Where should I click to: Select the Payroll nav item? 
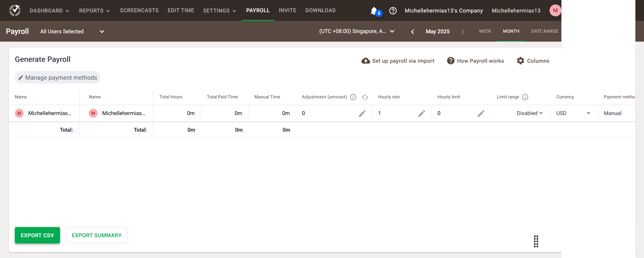pos(258,10)
